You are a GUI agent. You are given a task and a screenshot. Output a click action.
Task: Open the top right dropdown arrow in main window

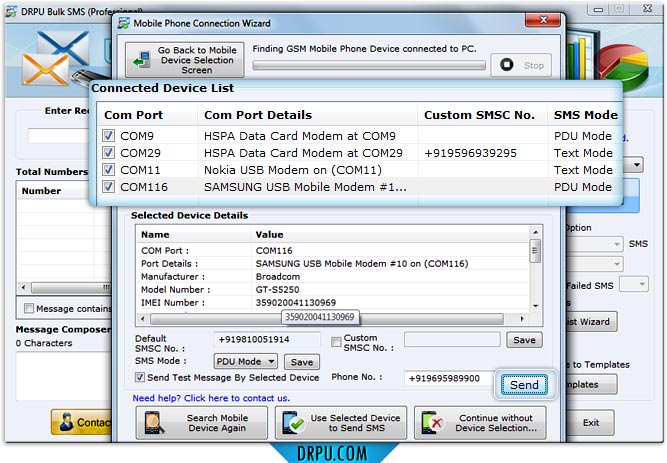(636, 164)
